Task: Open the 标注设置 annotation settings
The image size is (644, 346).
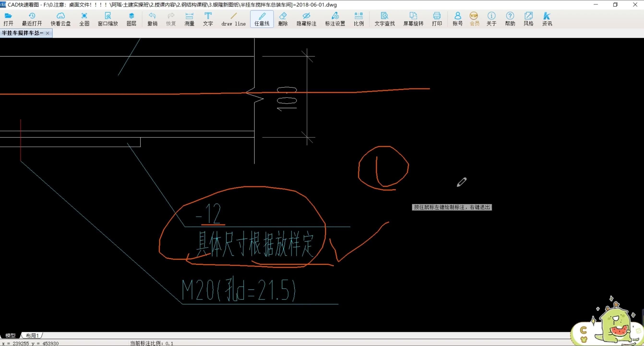Action: coord(335,19)
